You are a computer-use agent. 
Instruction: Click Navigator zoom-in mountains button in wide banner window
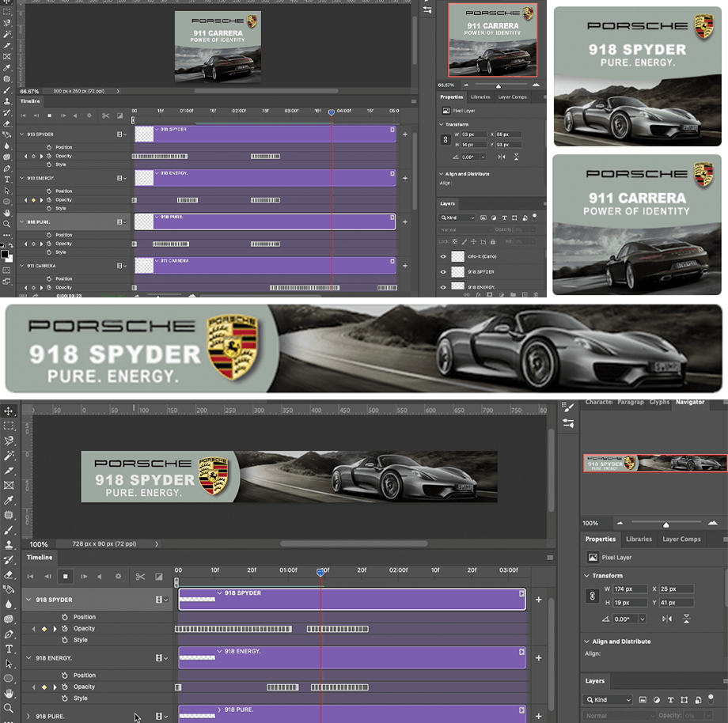713,523
